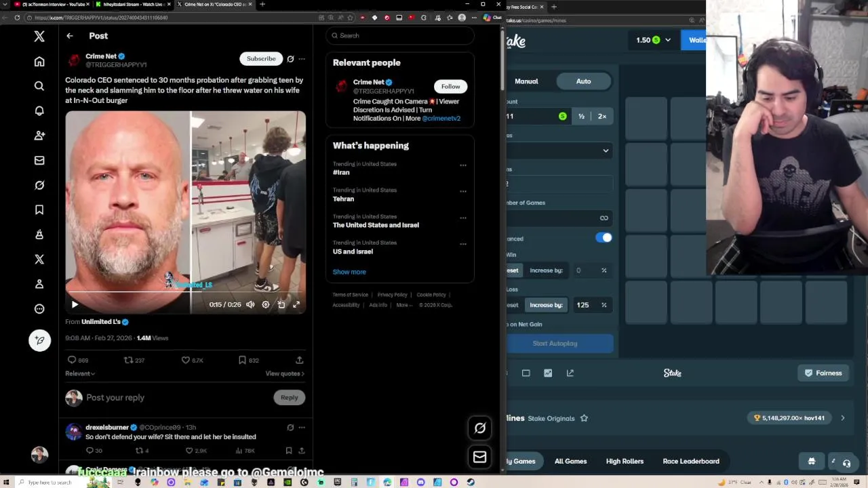
Task: Click the compose post feather button
Action: tap(39, 340)
